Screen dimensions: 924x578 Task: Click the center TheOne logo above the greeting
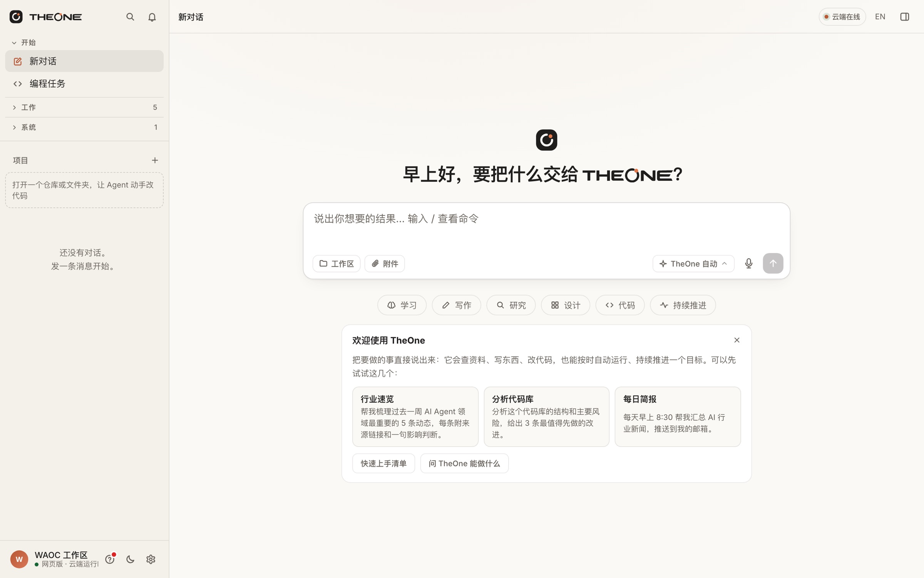pyautogui.click(x=546, y=140)
